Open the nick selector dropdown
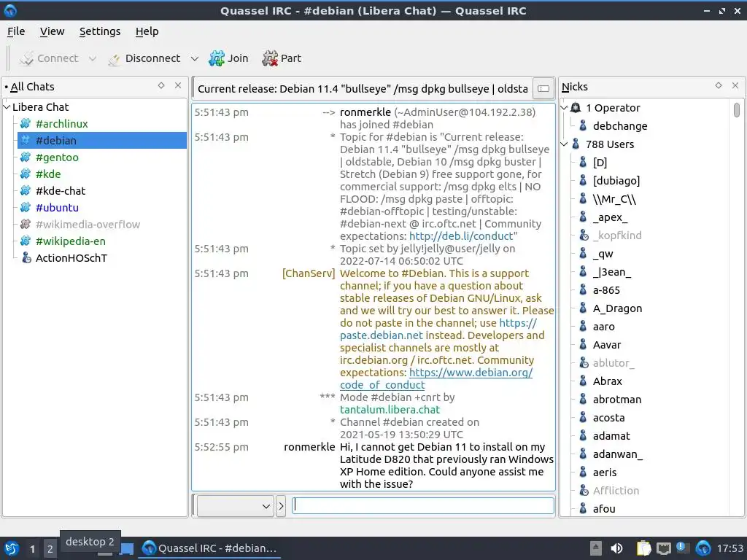 [236, 506]
